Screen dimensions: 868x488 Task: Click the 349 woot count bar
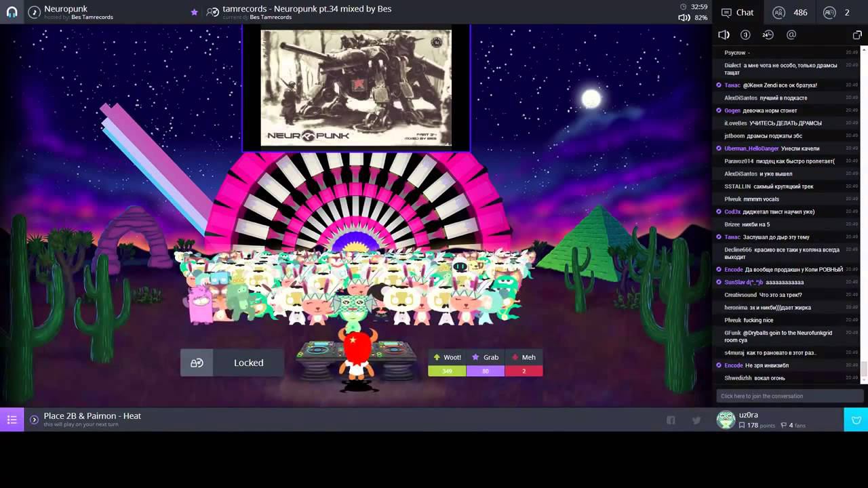[x=447, y=371]
